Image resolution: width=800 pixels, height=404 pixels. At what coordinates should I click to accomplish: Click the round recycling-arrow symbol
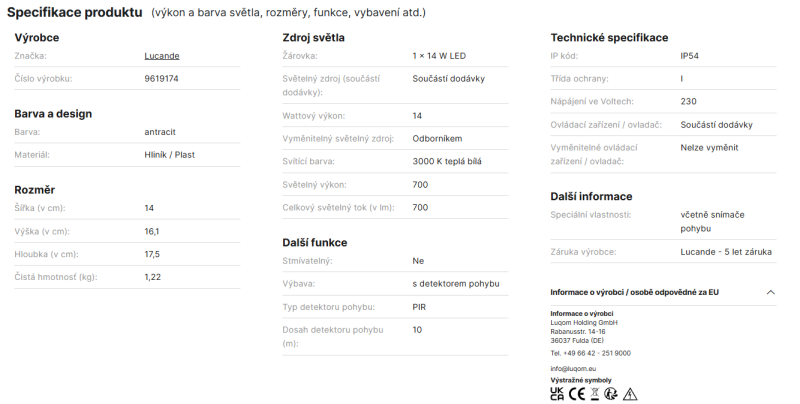(x=611, y=393)
